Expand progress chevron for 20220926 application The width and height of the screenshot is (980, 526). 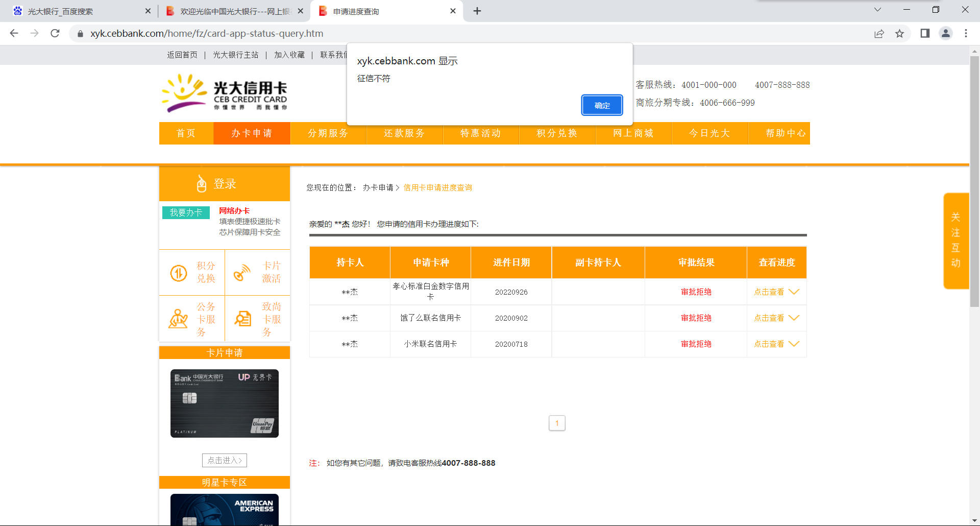[x=794, y=292]
